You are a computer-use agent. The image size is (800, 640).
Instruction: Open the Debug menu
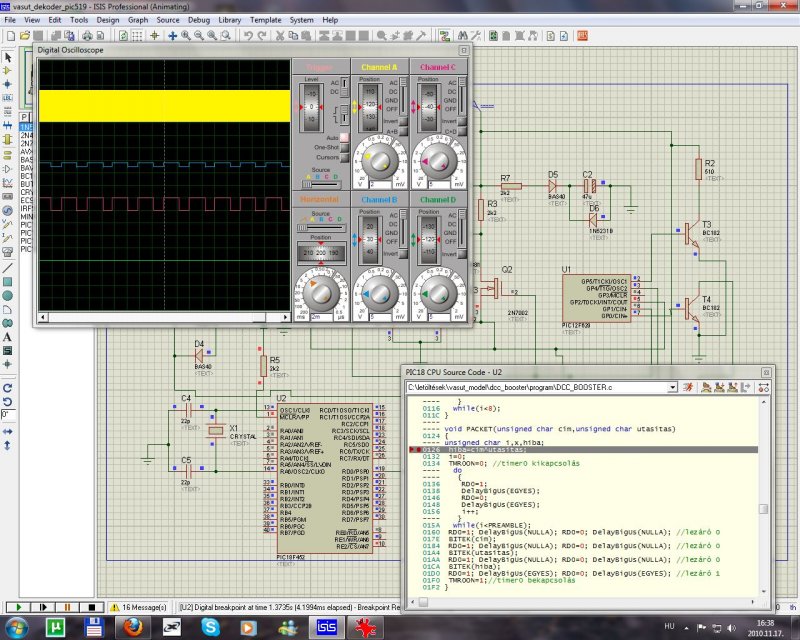(x=199, y=19)
